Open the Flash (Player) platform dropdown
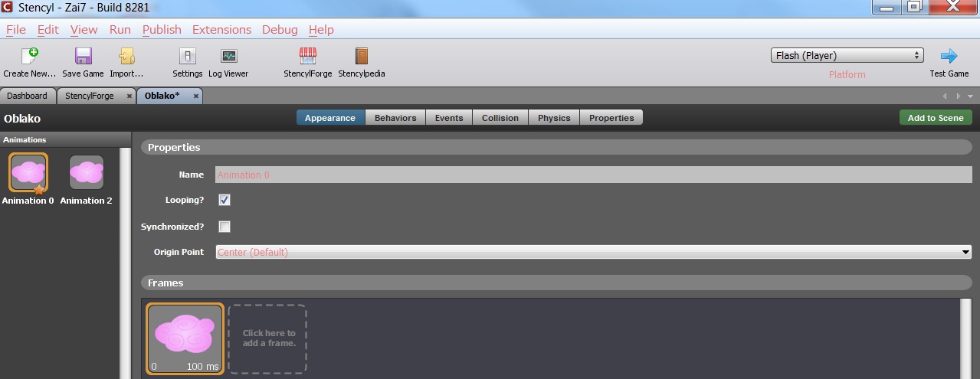 pos(847,55)
